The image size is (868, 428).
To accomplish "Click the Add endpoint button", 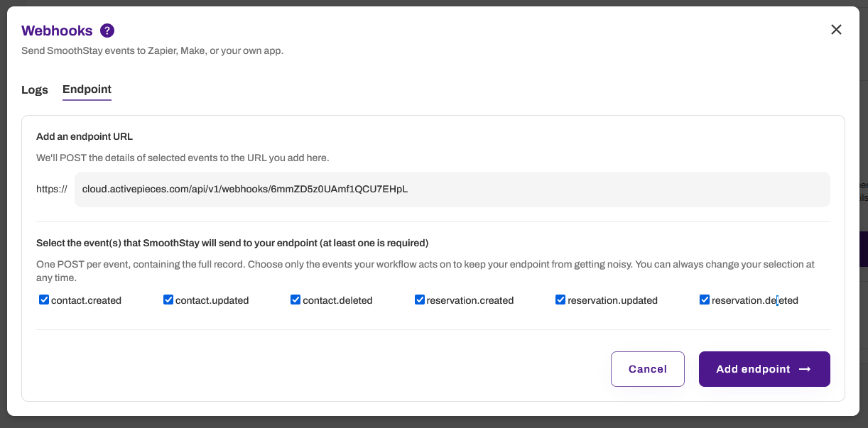I will pos(764,369).
